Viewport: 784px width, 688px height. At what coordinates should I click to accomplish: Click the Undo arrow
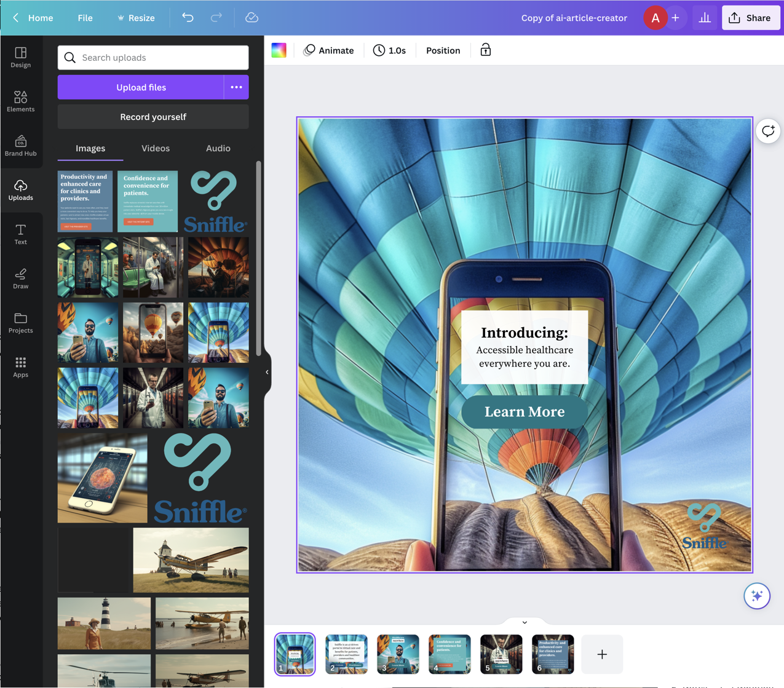click(x=188, y=18)
